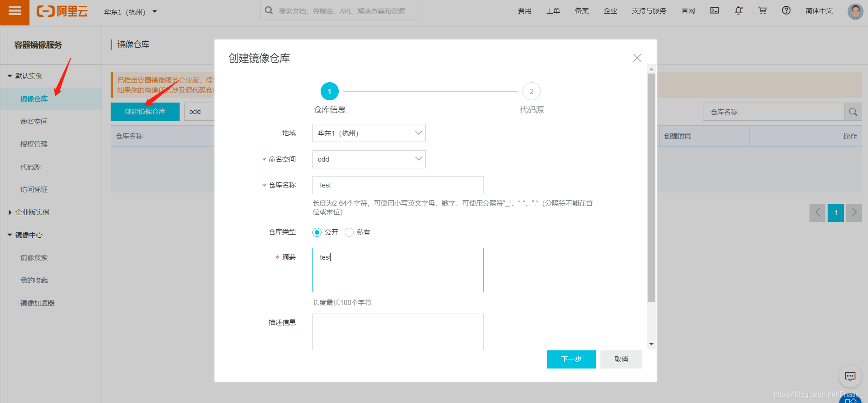Open the 官网 link
Viewport: 868px width, 403px height.
[688, 10]
